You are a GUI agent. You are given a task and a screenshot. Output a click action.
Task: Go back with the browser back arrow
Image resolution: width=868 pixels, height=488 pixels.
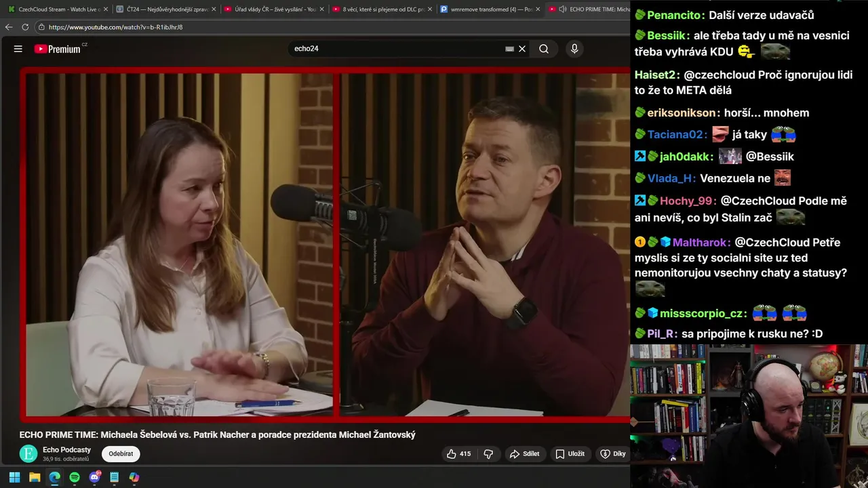point(9,27)
